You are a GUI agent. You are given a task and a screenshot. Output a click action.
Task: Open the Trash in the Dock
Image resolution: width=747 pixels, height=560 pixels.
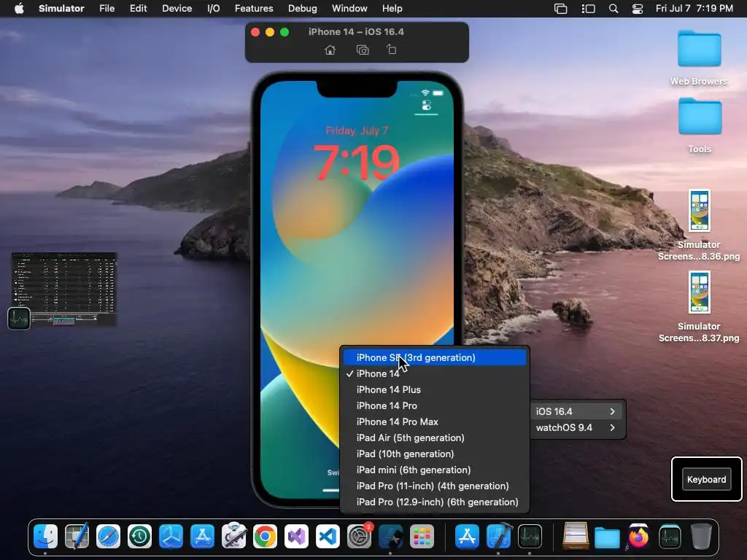pos(701,537)
